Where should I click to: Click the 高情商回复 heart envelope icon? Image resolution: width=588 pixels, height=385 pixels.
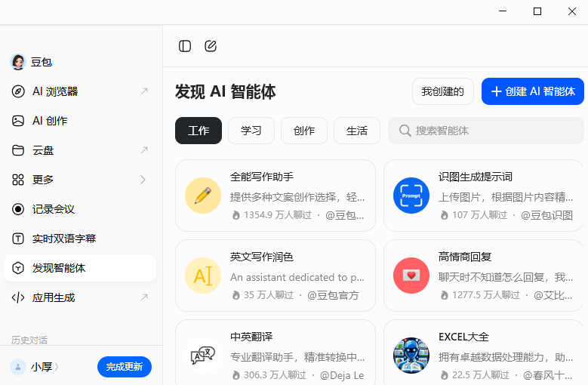tap(411, 276)
